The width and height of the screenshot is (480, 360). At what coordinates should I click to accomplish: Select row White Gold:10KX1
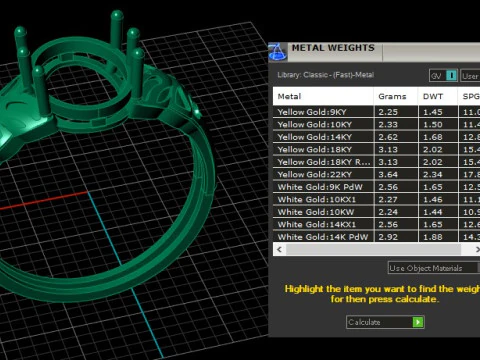click(376, 199)
